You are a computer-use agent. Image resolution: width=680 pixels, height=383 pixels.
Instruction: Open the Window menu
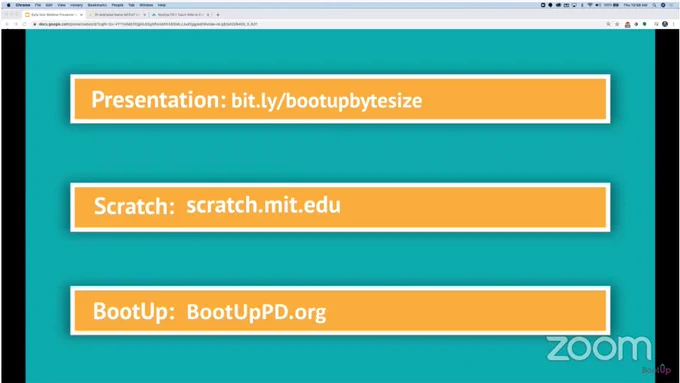pyautogui.click(x=146, y=5)
